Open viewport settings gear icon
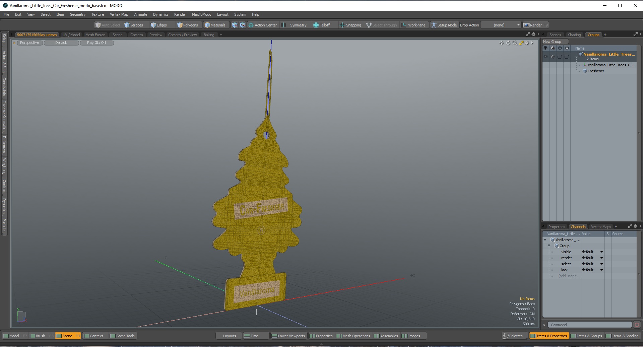644x347 pixels. point(527,43)
